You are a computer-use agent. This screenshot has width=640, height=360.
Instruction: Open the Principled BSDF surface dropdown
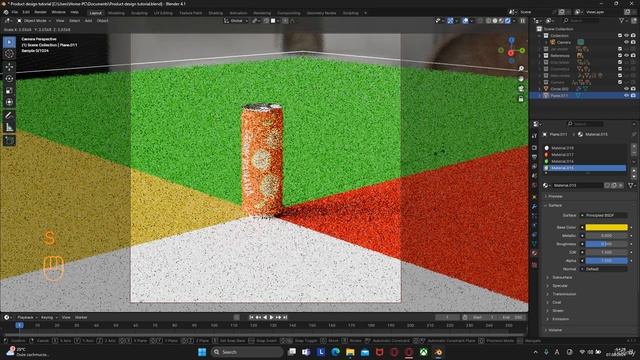604,215
